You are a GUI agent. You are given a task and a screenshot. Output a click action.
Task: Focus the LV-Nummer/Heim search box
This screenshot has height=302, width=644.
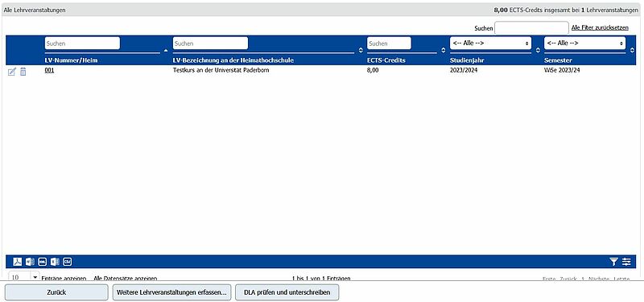(x=82, y=43)
